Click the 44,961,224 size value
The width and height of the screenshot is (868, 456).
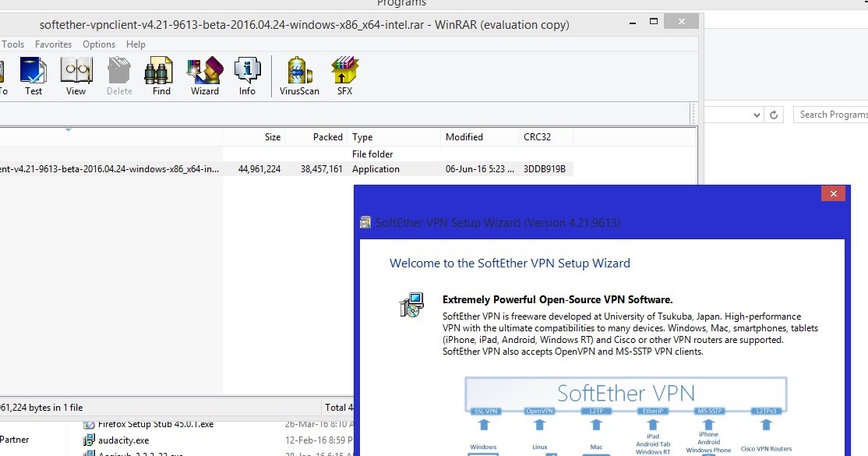click(259, 169)
